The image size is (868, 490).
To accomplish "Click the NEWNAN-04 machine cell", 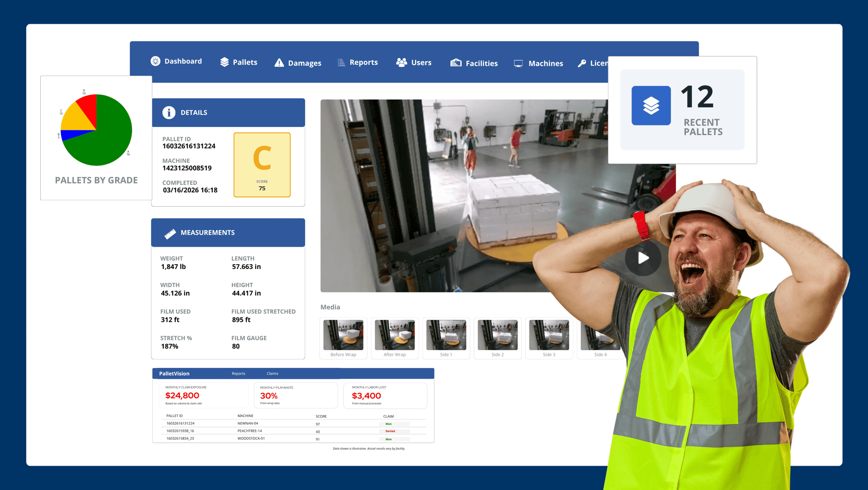I will click(x=248, y=424).
